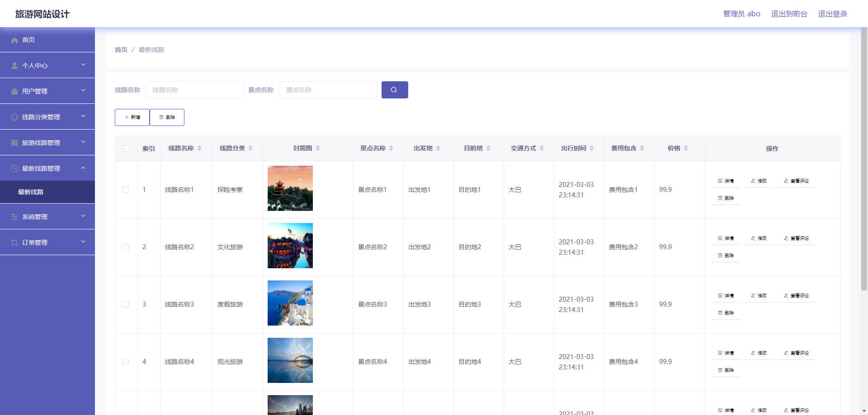
Task: Click the toolbar 删除 batch button
Action: click(x=167, y=117)
